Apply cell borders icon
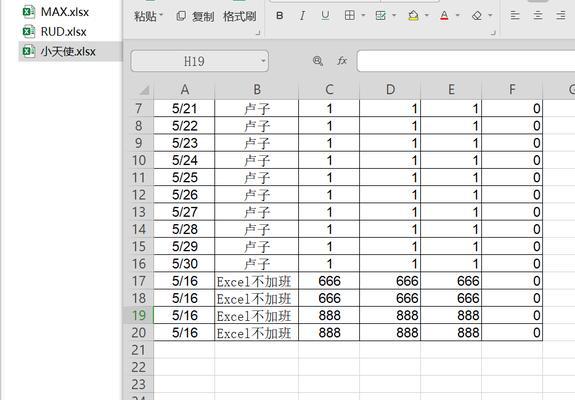The image size is (575, 400). click(x=350, y=15)
